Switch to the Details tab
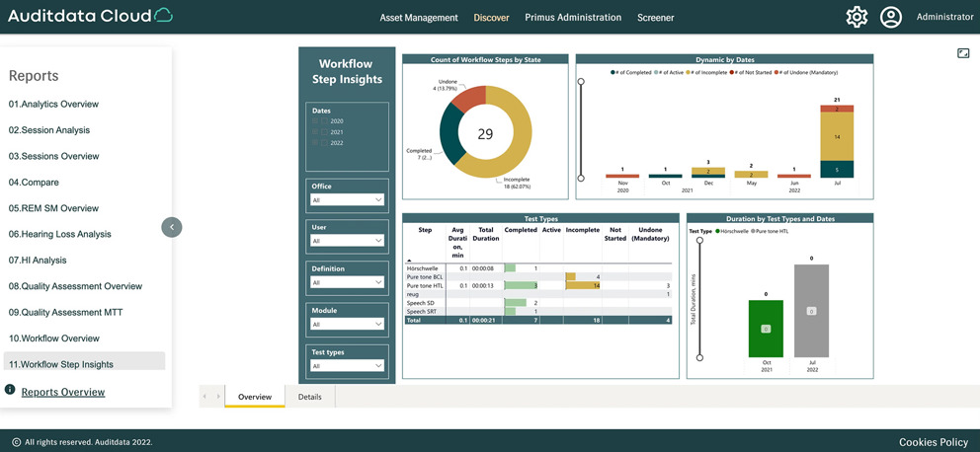The image size is (980, 452). (x=310, y=397)
